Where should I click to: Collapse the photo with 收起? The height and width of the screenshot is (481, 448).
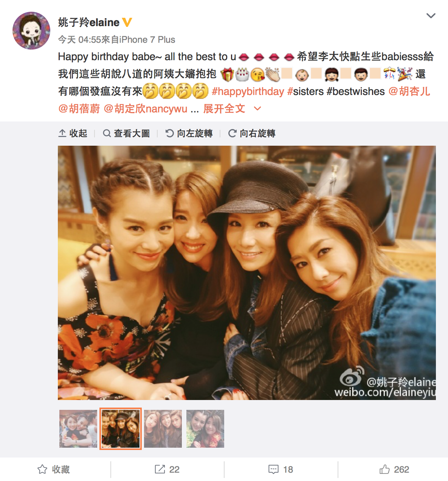tap(73, 133)
